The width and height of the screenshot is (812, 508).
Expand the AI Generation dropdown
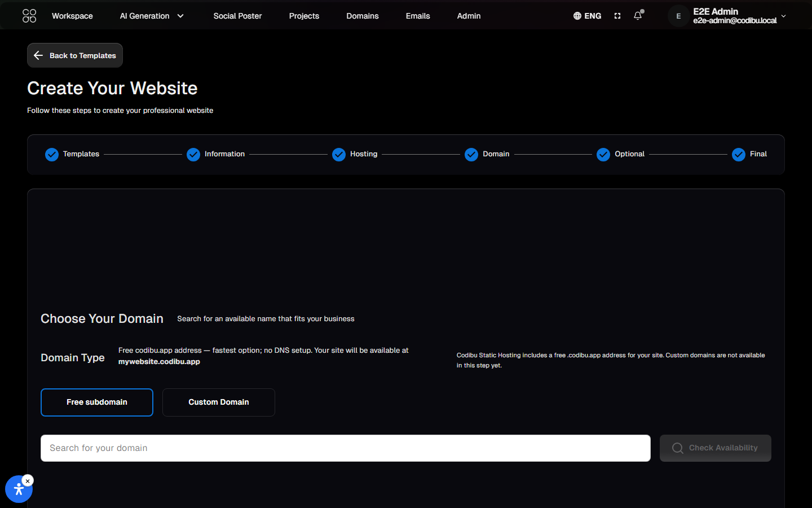[152, 16]
